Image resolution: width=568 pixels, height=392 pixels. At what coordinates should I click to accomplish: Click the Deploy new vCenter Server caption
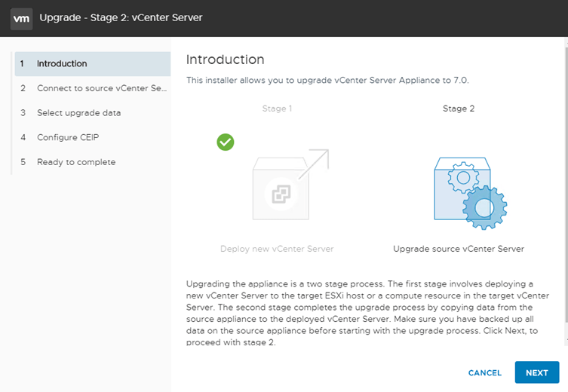pos(277,249)
